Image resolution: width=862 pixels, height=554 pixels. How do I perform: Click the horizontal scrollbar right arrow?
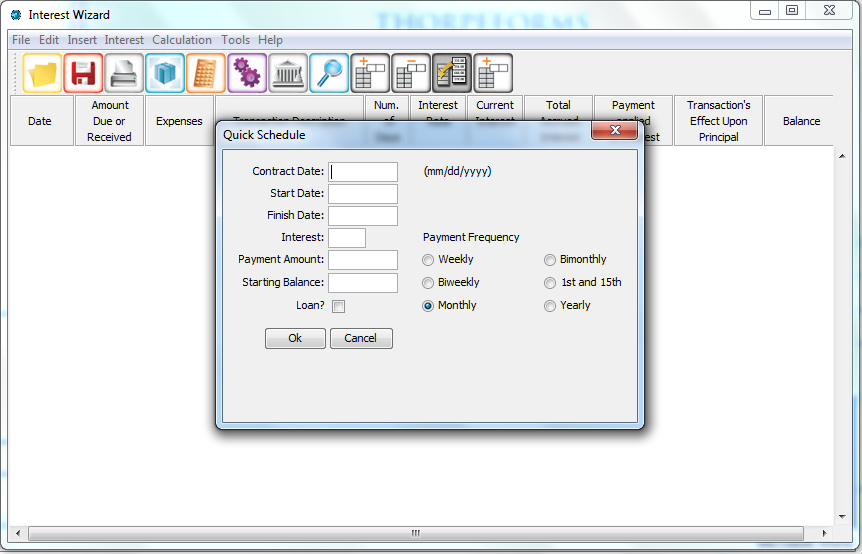[823, 534]
